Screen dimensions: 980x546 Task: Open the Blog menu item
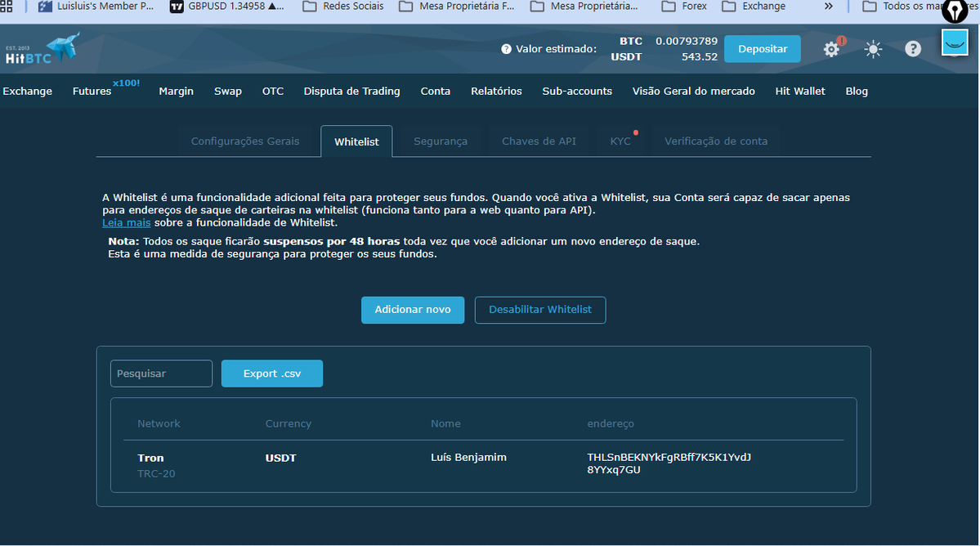(857, 92)
